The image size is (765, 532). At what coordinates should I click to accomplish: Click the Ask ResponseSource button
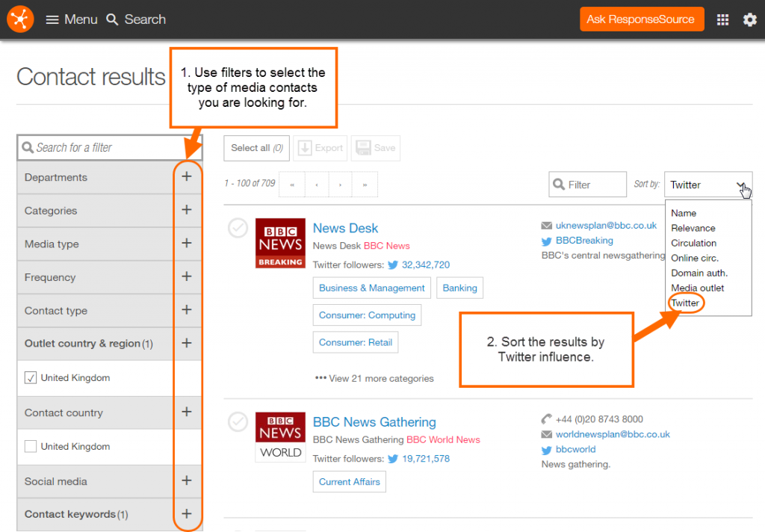[641, 19]
